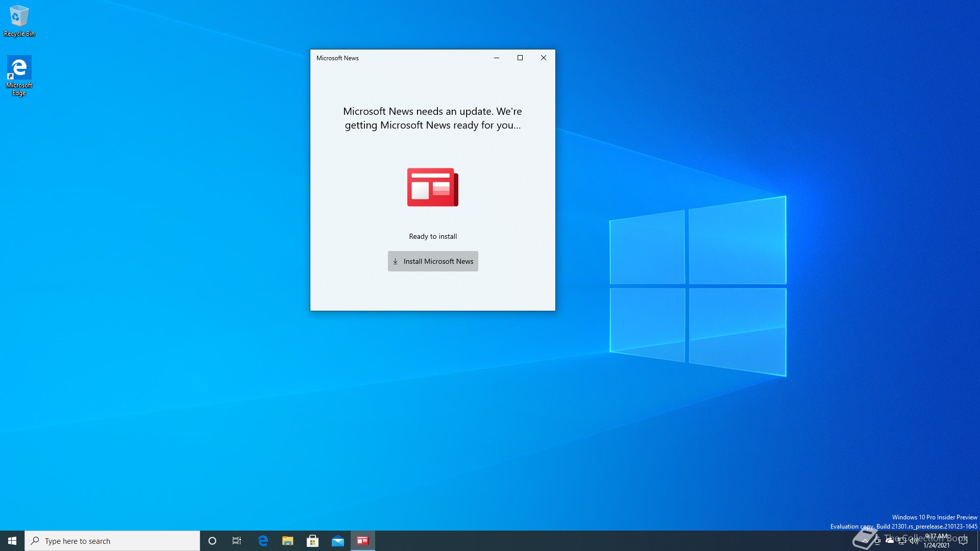
Task: Focus the 'Type here to search' box
Action: 112,541
